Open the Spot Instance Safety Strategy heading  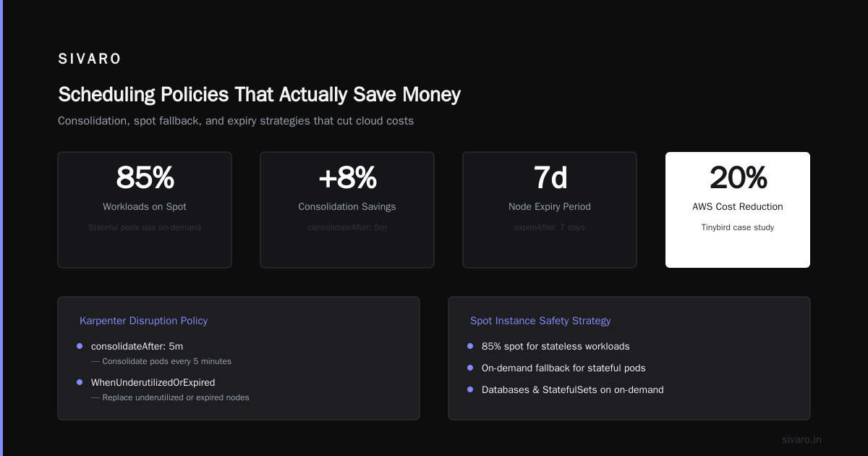pyautogui.click(x=540, y=321)
